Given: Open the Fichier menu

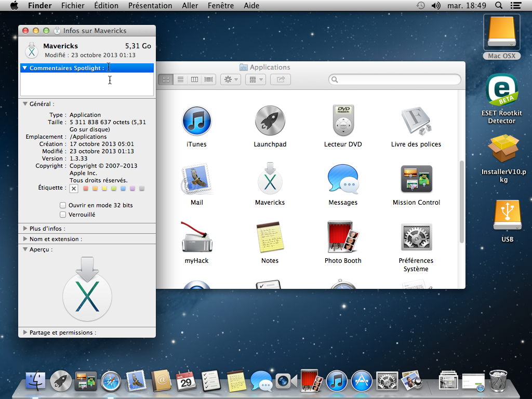Looking at the screenshot, I should coord(73,5).
